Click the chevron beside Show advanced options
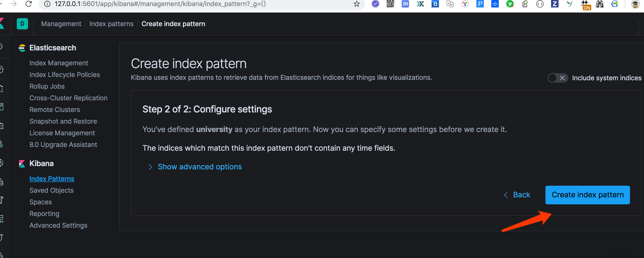Viewport: 644px width, 258px height. click(x=150, y=167)
